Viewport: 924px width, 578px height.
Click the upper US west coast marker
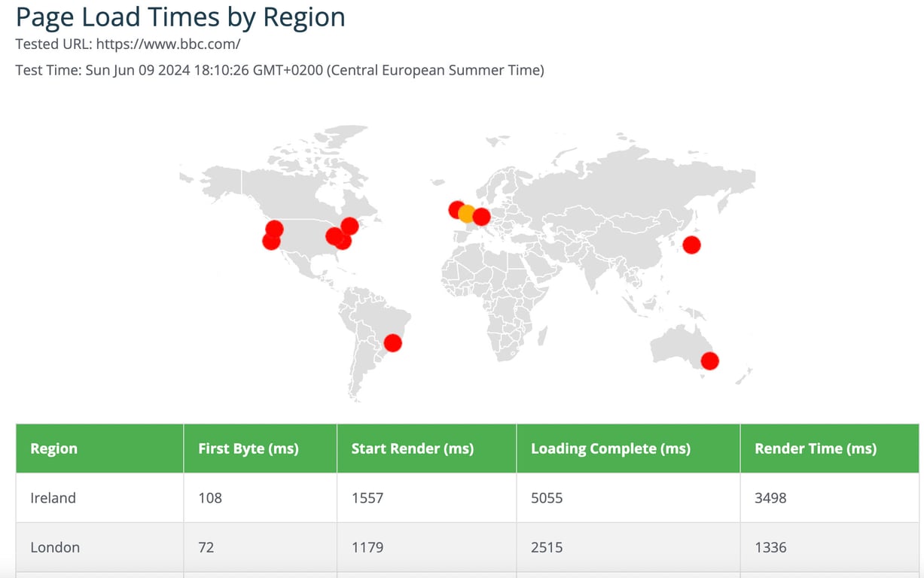click(274, 229)
